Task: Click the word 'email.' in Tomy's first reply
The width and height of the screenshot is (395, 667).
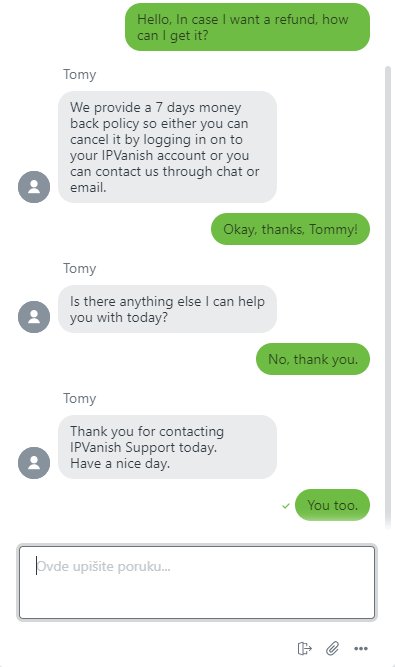Action: pos(88,187)
